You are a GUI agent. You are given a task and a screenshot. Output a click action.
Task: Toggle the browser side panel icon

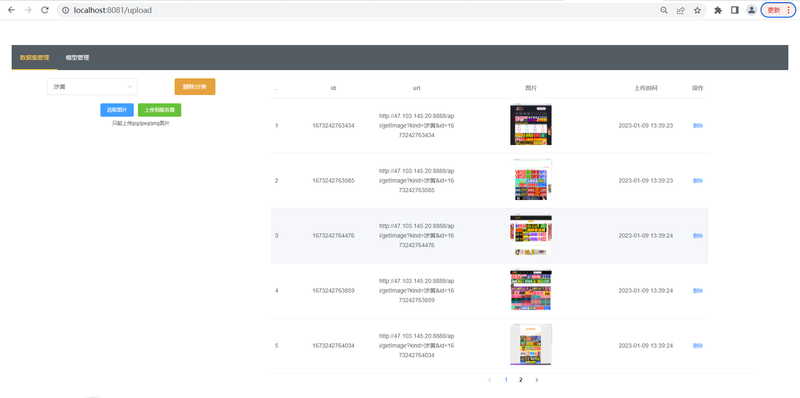click(735, 10)
